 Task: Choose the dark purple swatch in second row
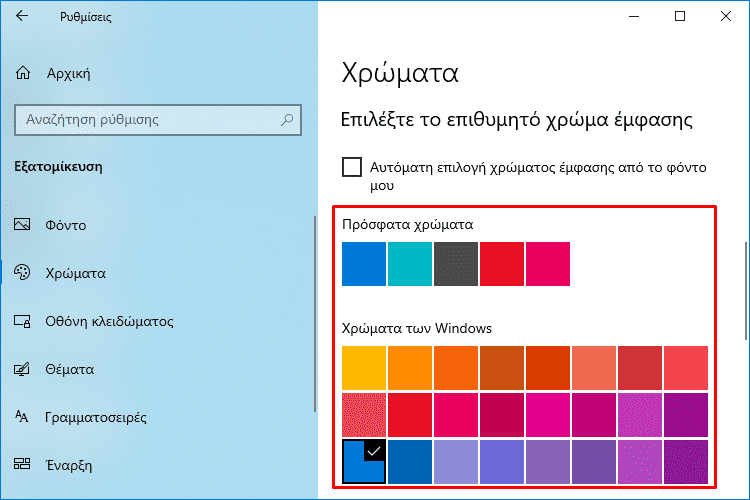tap(685, 415)
